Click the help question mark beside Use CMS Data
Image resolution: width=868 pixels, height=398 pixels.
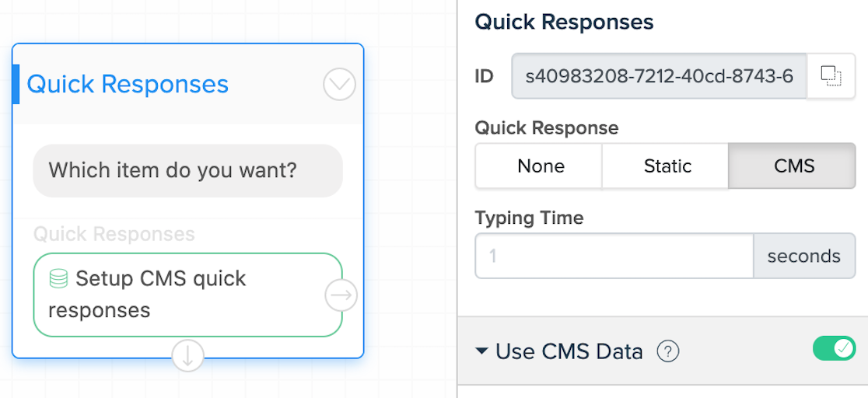(x=668, y=351)
